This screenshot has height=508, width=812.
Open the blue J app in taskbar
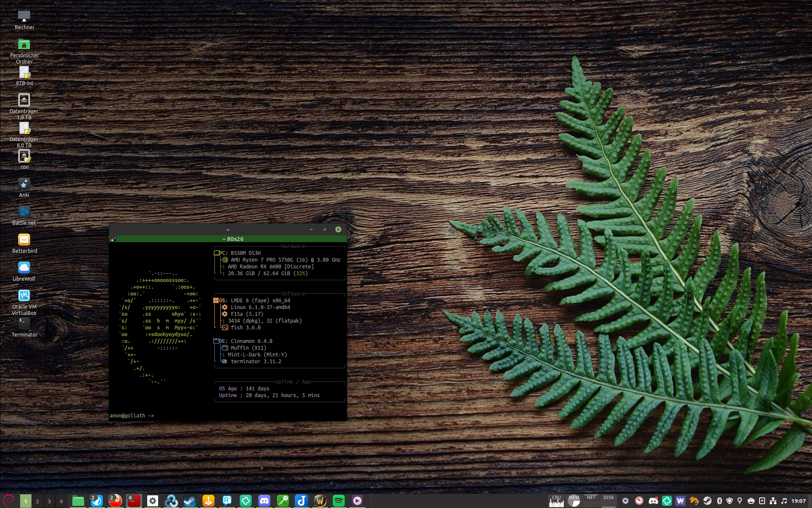(302, 501)
